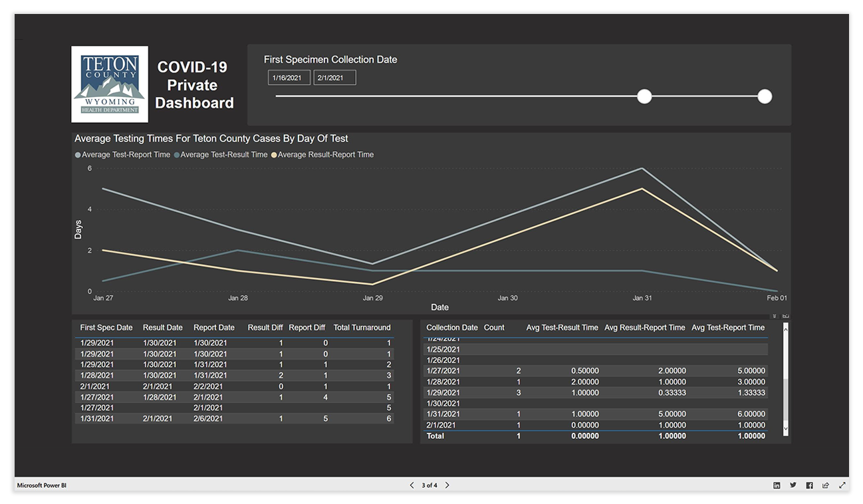Share report on LinkedIn
Screen dimensions: 863x504
[x=777, y=485]
